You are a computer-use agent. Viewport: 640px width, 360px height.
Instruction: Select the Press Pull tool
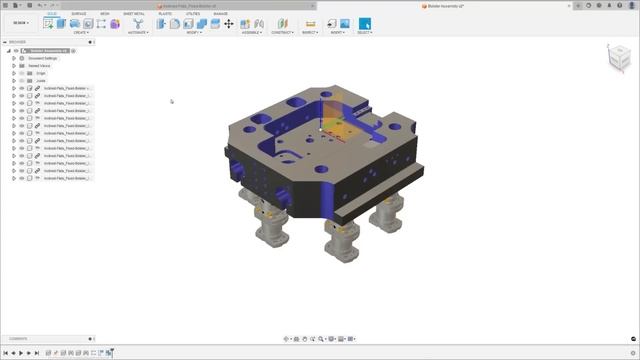[161, 24]
